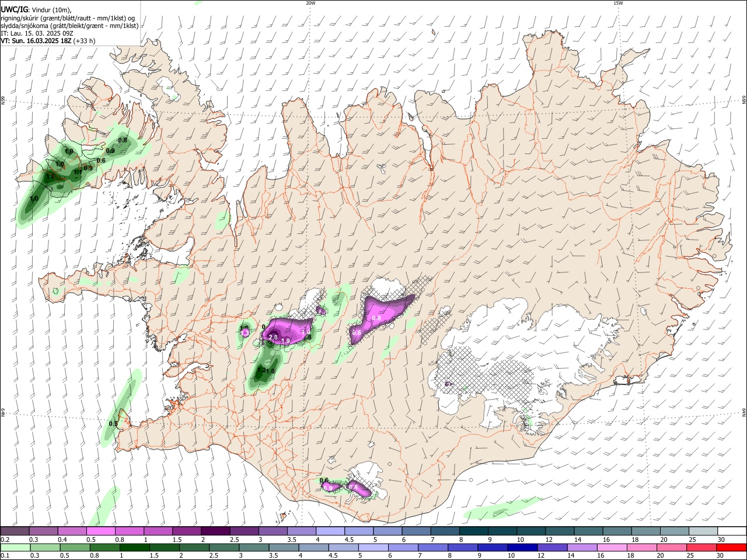747x560 pixels.
Task: Click the 'slydda/snjókoma' snow legend description line
Action: point(69,26)
